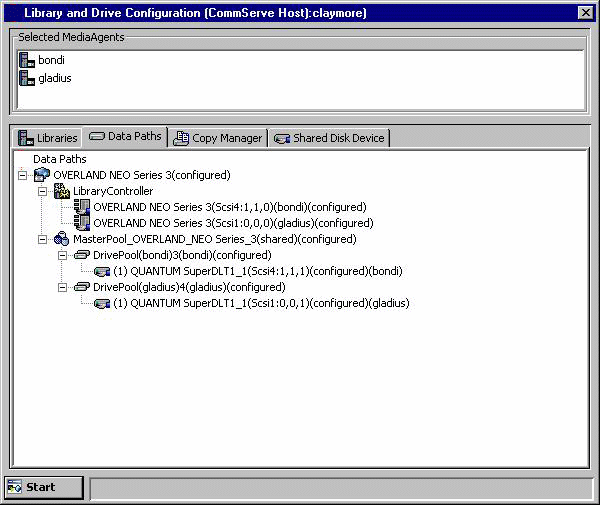Click the DrivePool(gladius)4 drive icon
Screen dimensions: 600x505
coord(82,287)
